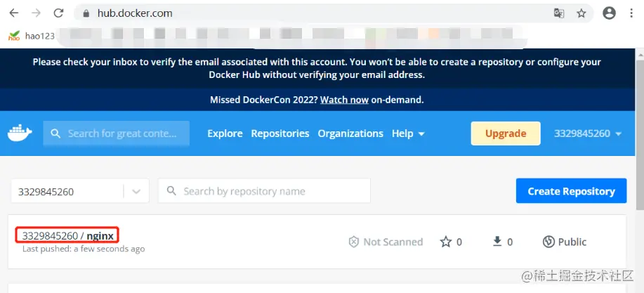
Task: Click the 'Not Scanned' status text
Action: click(393, 242)
